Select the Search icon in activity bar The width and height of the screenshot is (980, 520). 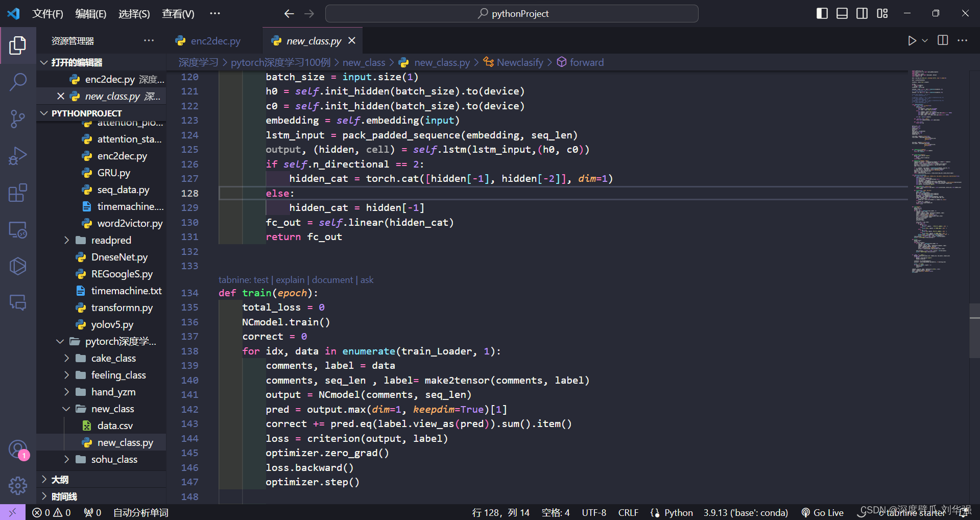click(18, 82)
